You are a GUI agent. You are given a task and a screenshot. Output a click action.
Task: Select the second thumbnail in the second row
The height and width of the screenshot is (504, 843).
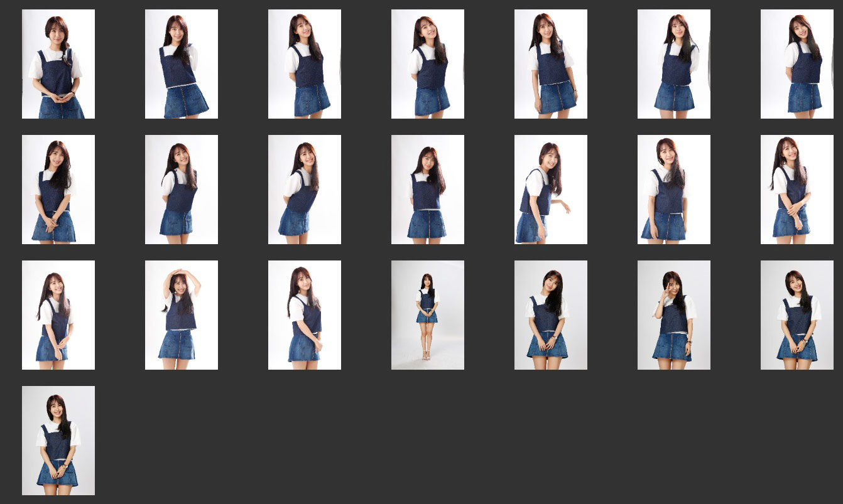182,190
